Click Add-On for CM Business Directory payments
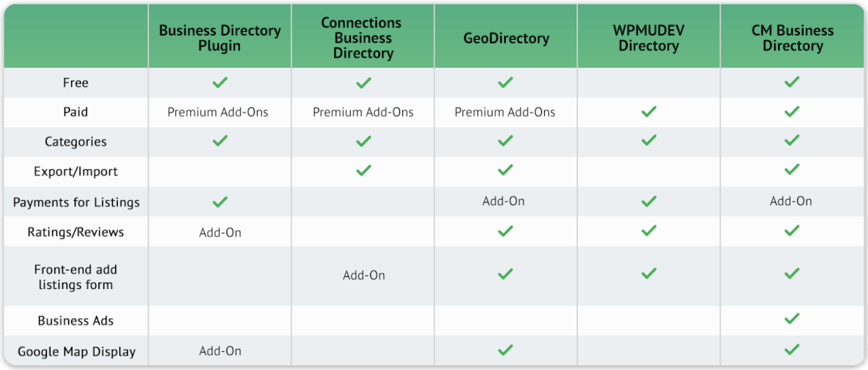868x370 pixels. (791, 202)
